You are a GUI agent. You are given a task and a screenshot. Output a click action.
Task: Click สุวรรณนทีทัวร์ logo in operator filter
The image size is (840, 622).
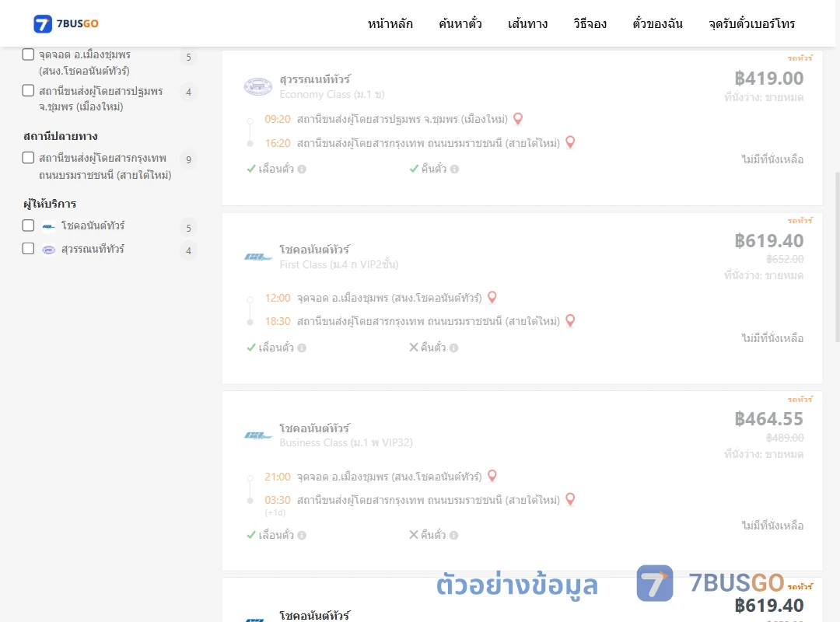(49, 250)
